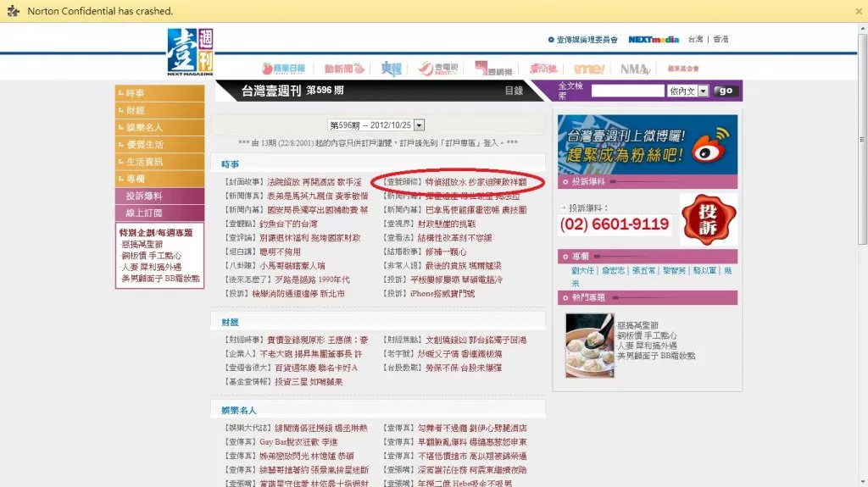Open the me! logo link
This screenshot has height=487, width=868.
(589, 69)
